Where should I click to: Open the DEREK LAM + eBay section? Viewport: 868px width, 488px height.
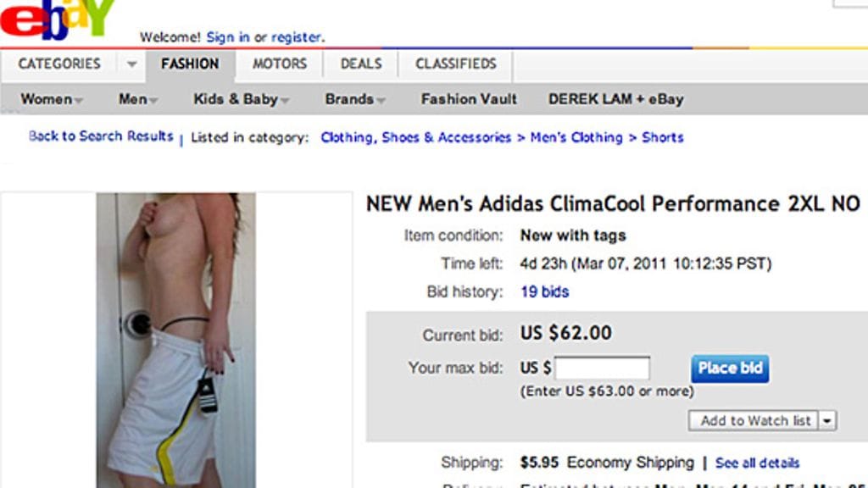pos(615,99)
